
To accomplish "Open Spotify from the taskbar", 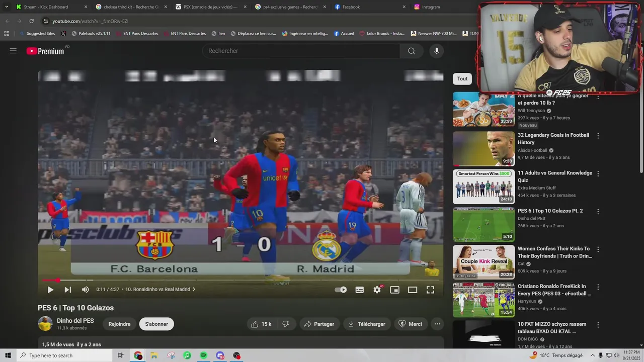I will click(x=203, y=355).
